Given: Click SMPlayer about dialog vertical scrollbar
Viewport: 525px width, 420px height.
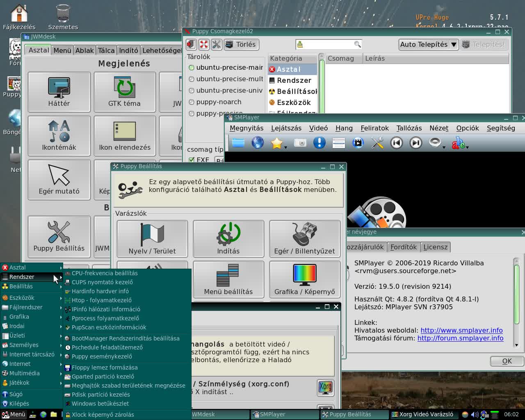Looking at the screenshot, I should coord(517,303).
